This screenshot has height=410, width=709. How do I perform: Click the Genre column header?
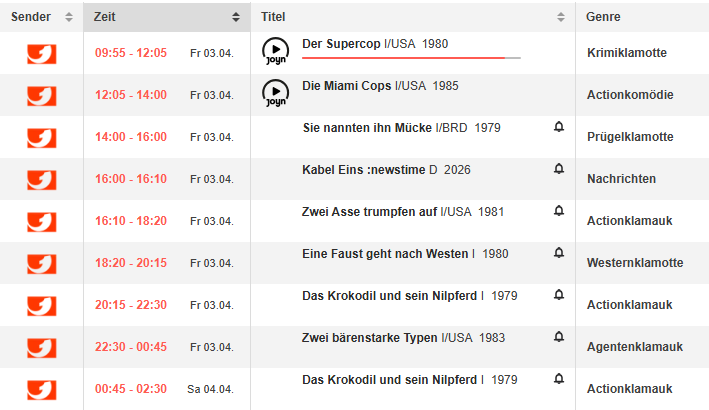coord(602,17)
